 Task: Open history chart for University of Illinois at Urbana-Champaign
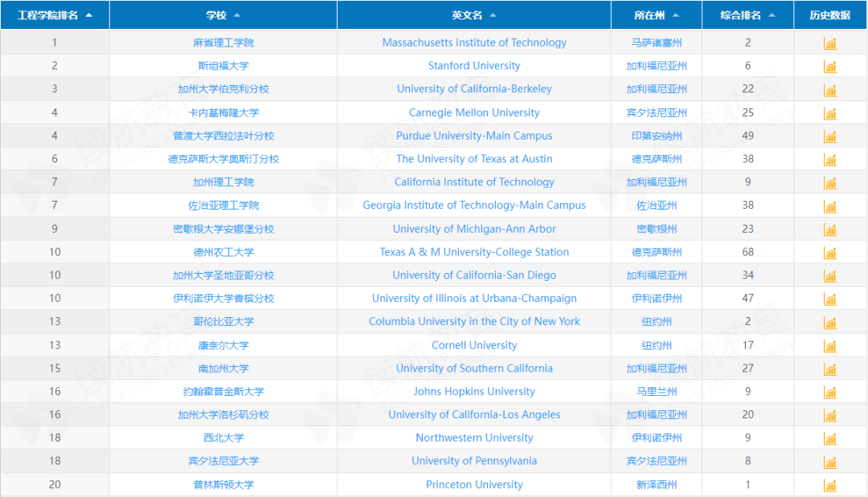829,299
